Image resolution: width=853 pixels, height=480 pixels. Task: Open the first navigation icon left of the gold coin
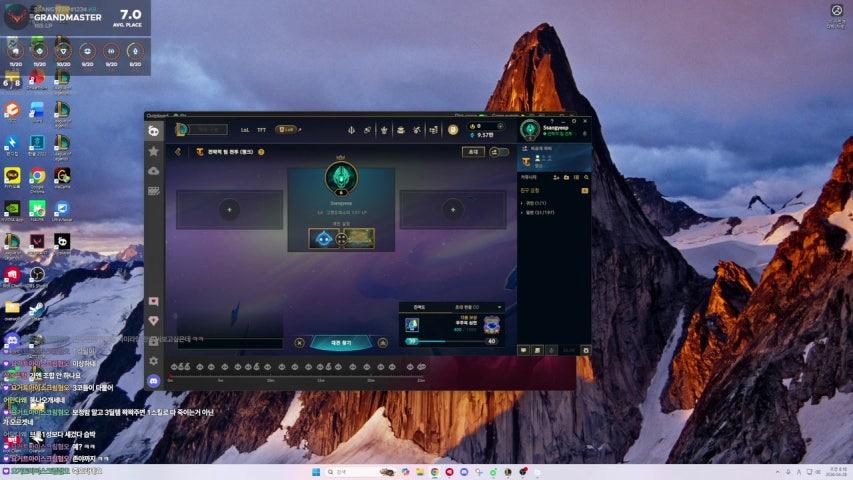click(x=351, y=130)
